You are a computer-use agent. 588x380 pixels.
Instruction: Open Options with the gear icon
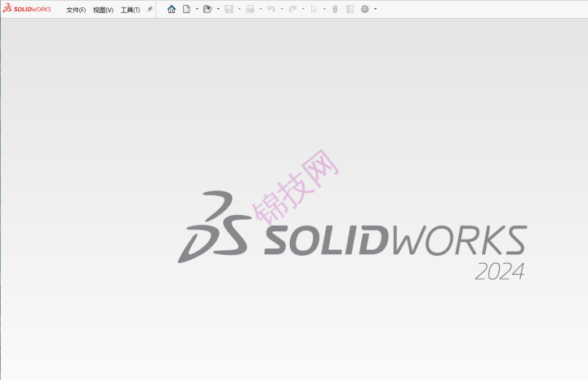click(365, 9)
